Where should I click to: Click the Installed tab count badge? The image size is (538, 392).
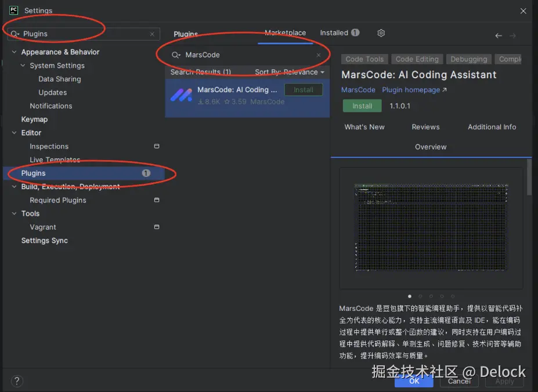[355, 32]
